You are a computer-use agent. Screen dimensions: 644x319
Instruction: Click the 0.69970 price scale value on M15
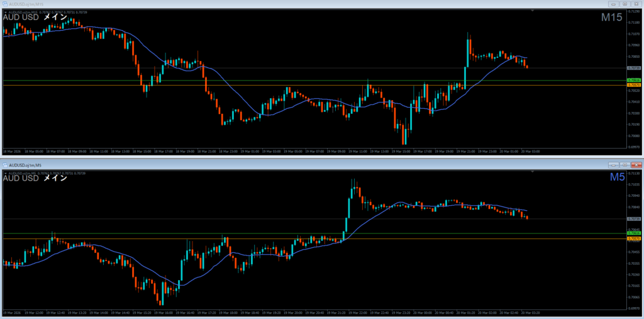(634, 147)
